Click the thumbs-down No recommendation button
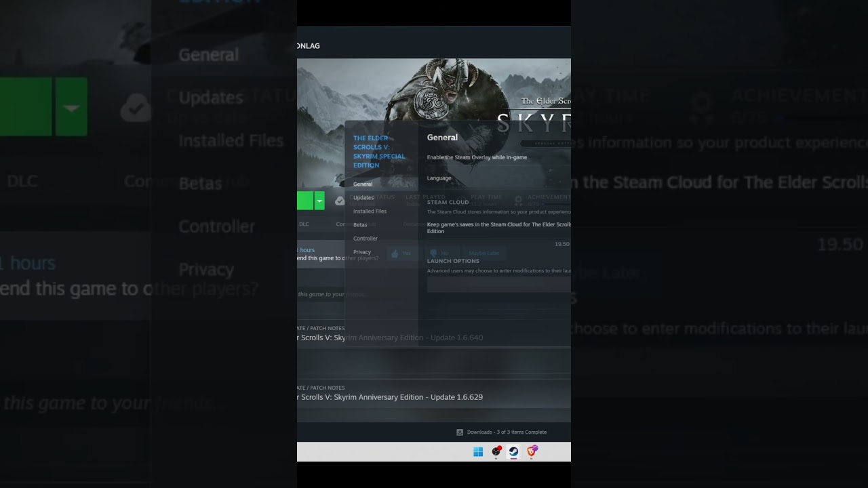This screenshot has height=488, width=868. pyautogui.click(x=439, y=253)
